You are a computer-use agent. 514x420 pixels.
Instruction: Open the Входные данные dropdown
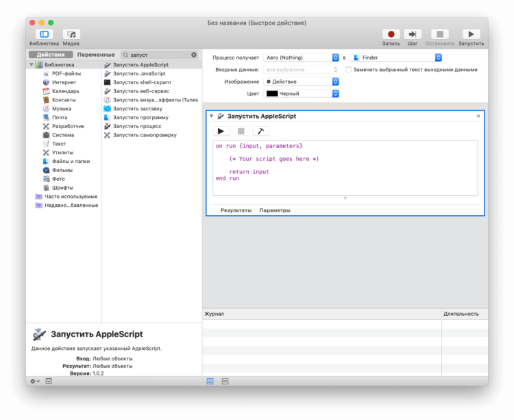point(302,69)
